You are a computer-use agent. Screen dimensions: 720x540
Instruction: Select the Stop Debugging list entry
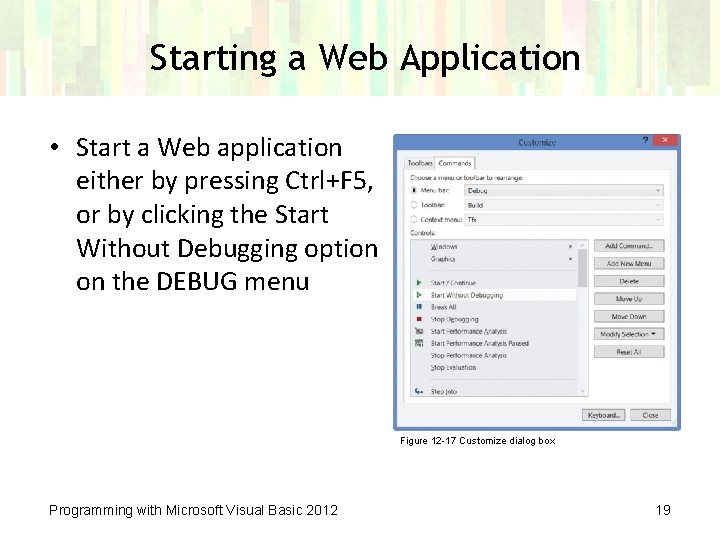click(x=494, y=319)
